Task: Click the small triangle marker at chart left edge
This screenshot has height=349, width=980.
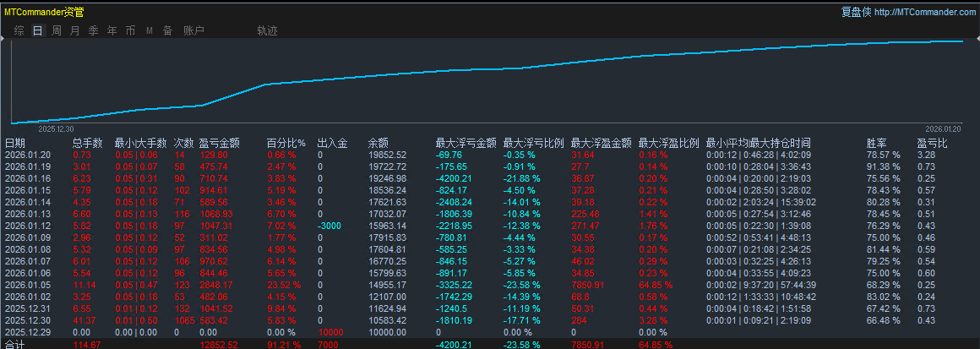Action: pyautogui.click(x=2, y=39)
